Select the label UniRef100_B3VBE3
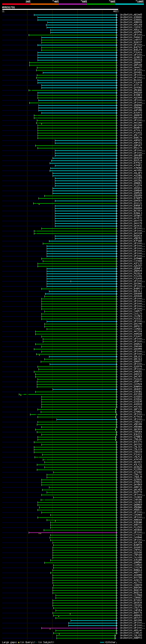Screen dimensions: 146x644 click(x=131, y=95)
